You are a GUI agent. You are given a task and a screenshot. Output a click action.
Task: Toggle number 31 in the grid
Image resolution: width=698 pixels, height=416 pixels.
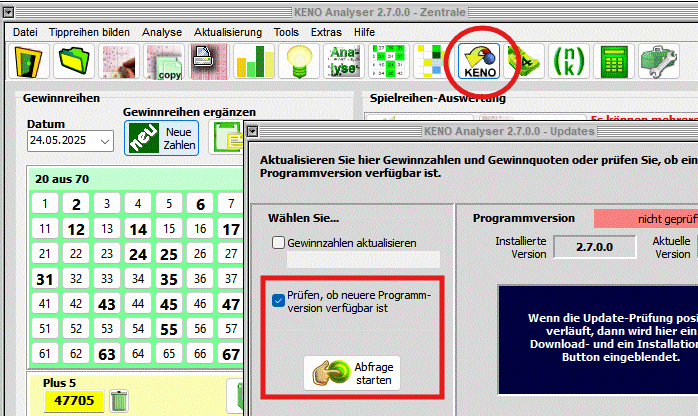tap(45, 279)
